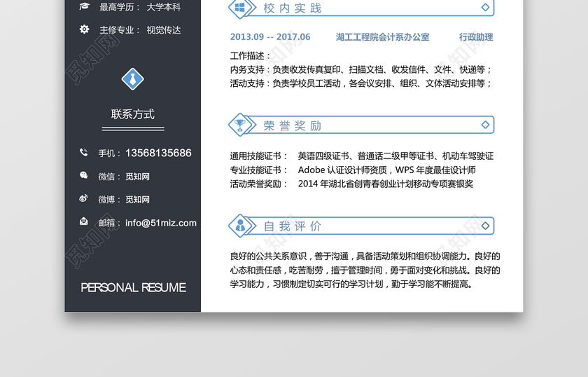Click the self-evaluation line starting 学习能力
Screen dimensions: 588x377
(351, 285)
